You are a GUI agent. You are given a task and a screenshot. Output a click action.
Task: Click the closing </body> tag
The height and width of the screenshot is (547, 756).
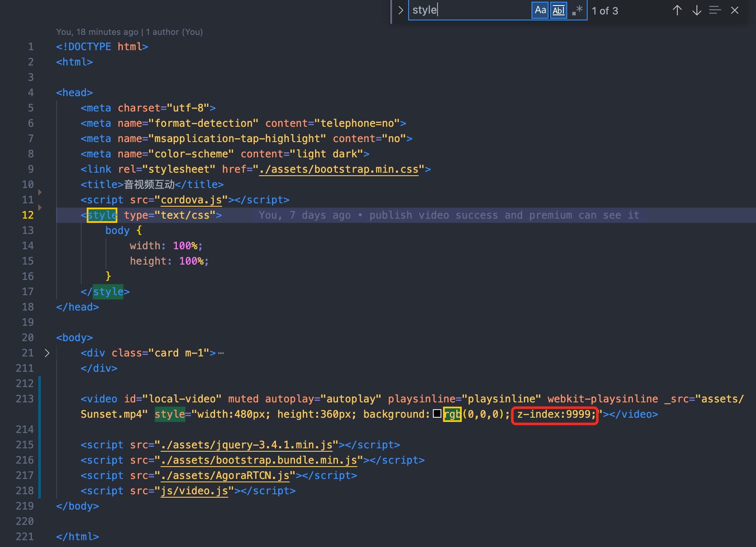(x=77, y=506)
